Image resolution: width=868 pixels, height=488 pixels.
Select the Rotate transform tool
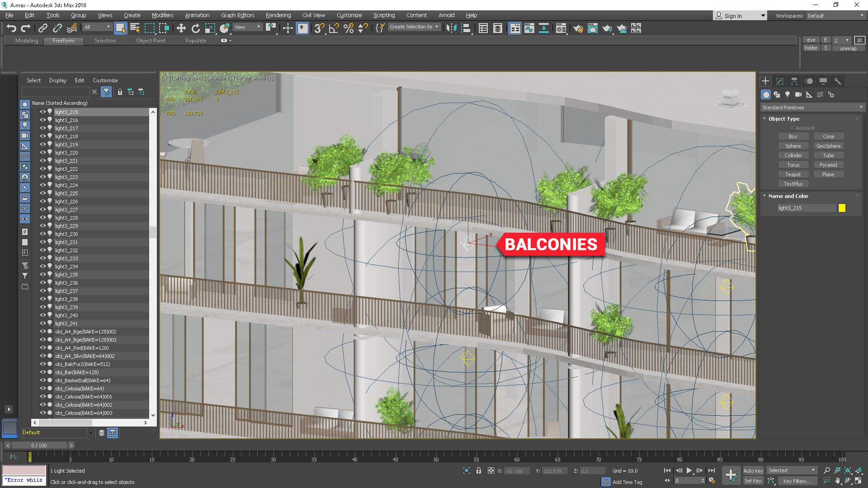[195, 28]
